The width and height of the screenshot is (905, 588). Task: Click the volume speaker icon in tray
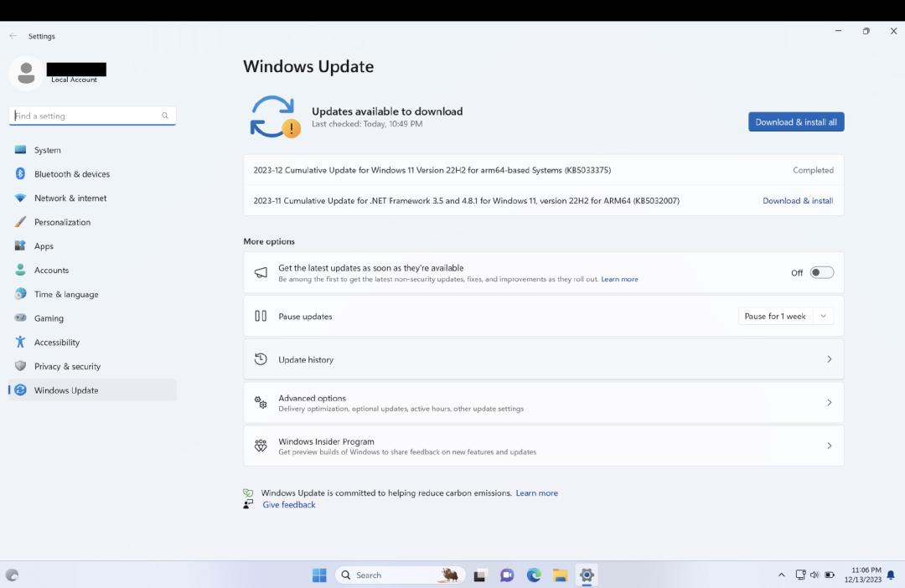(814, 575)
